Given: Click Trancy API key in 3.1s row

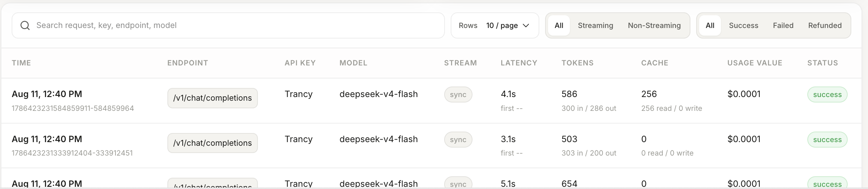Looking at the screenshot, I should tap(299, 139).
